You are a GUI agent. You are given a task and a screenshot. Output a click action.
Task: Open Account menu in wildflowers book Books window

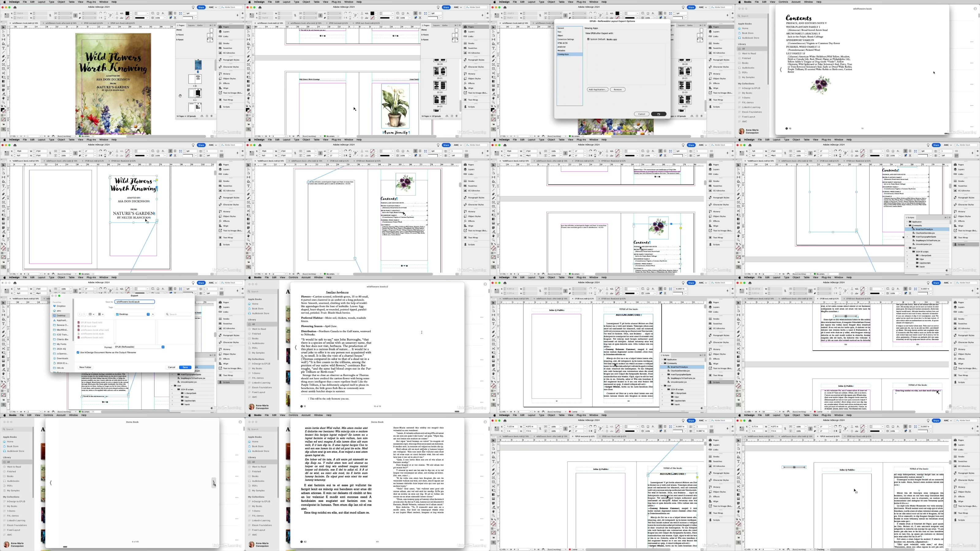(x=796, y=2)
